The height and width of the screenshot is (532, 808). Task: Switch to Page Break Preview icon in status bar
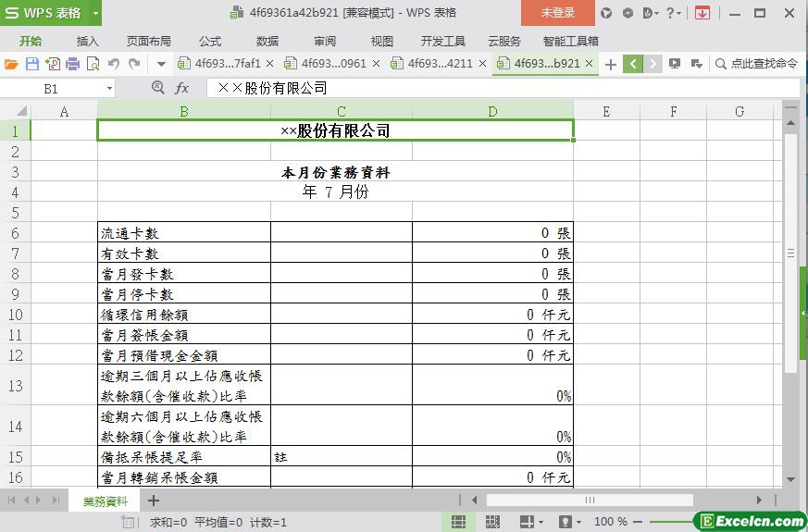[x=492, y=522]
